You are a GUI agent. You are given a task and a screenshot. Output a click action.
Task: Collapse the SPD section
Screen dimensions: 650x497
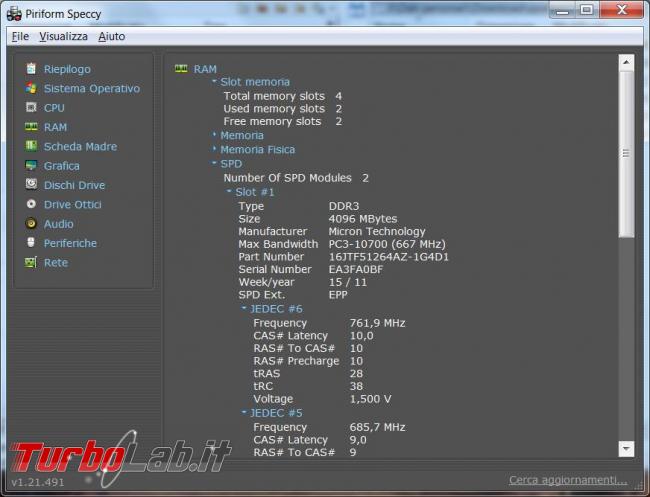pyautogui.click(x=214, y=162)
